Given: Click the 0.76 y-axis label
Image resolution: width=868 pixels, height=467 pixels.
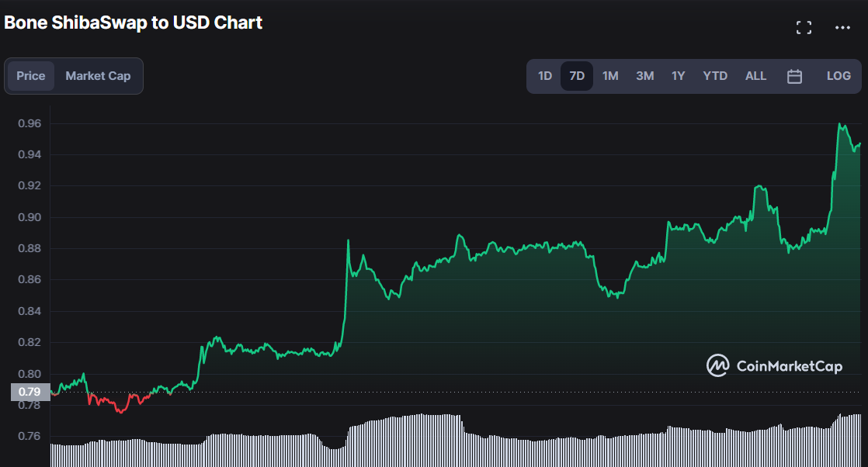Looking at the screenshot, I should [30, 436].
